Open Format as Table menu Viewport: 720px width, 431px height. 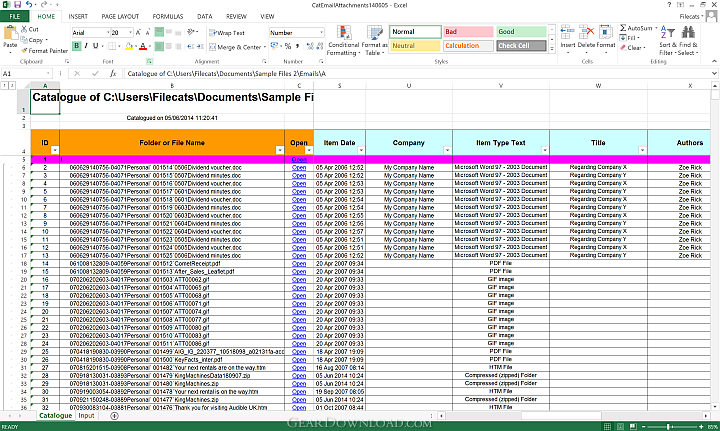[x=374, y=40]
